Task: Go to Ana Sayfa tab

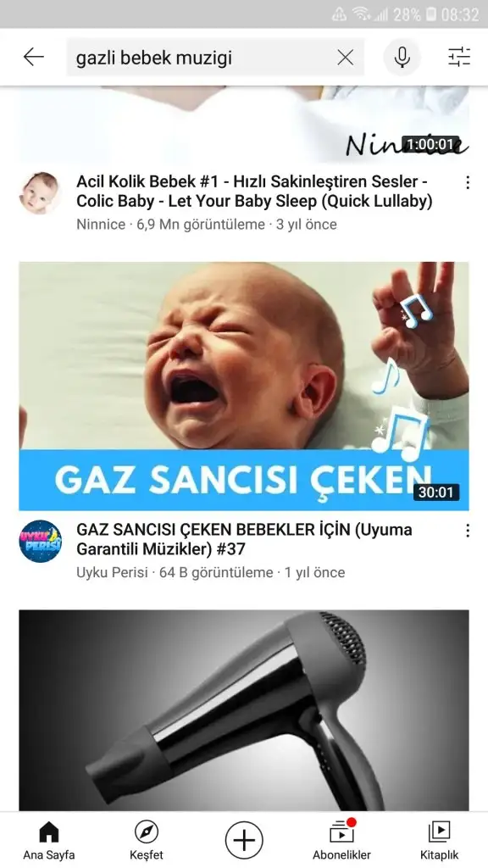Action: (x=48, y=840)
